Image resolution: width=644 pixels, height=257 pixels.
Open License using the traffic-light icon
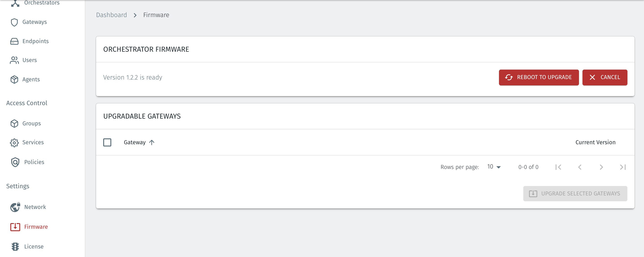tap(15, 246)
